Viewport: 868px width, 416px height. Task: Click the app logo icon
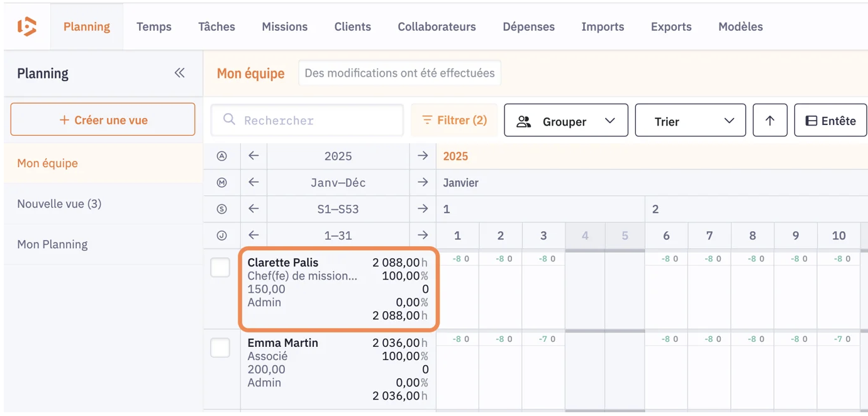26,26
